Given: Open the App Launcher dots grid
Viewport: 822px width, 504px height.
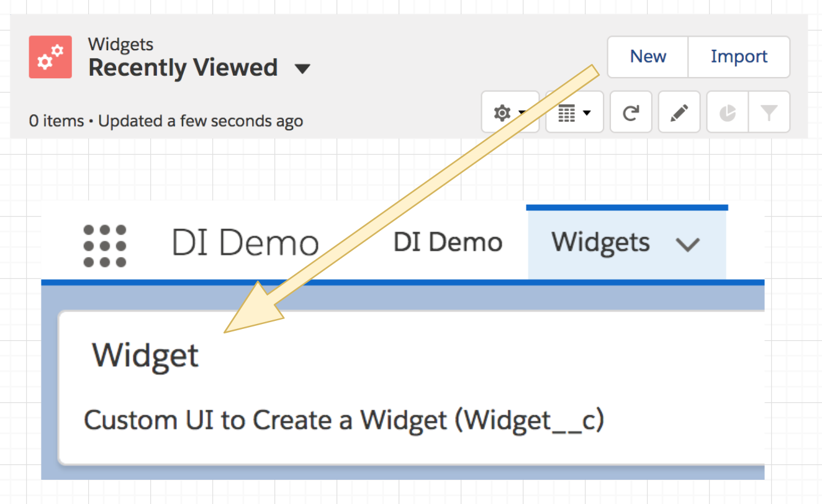Looking at the screenshot, I should [104, 246].
